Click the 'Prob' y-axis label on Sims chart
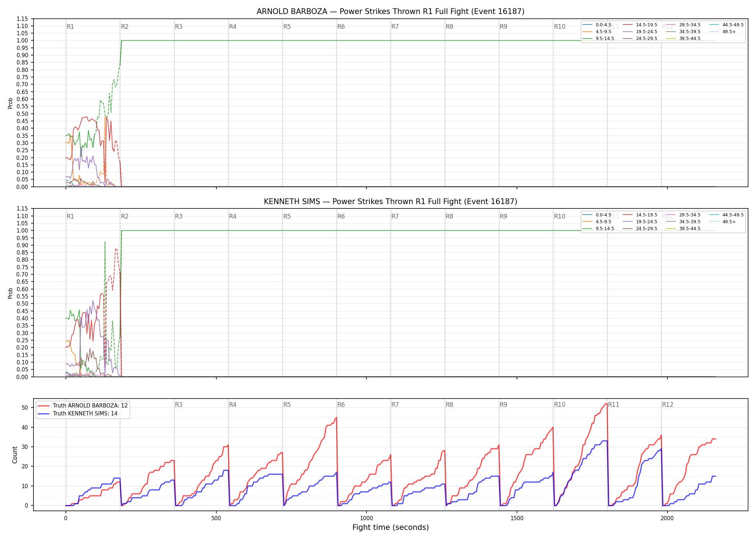756x540 pixels. [10, 293]
